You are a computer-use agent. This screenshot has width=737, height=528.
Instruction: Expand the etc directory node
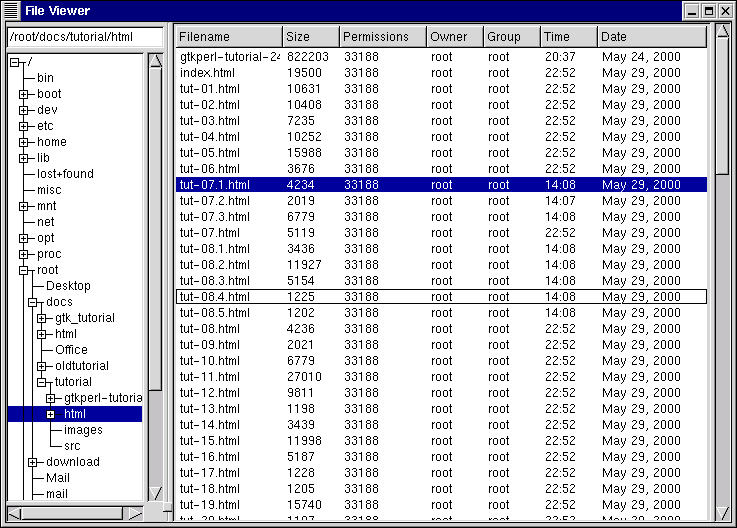coord(24,126)
